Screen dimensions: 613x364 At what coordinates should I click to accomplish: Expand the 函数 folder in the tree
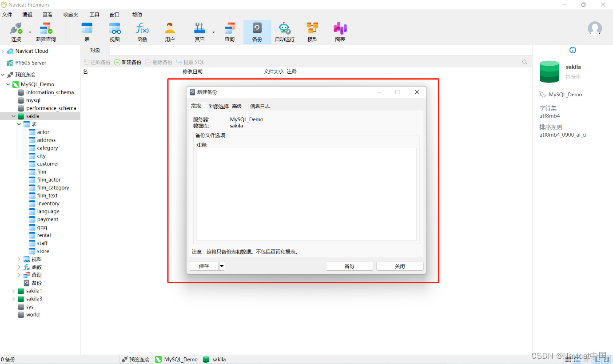(19, 267)
